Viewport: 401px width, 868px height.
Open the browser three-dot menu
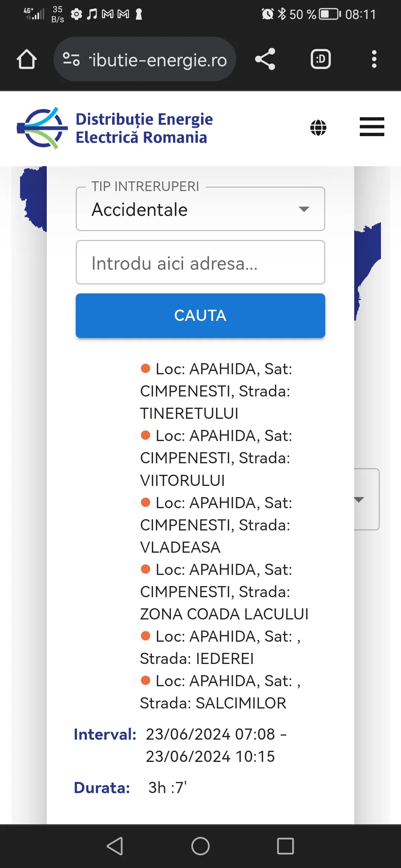tap(374, 59)
